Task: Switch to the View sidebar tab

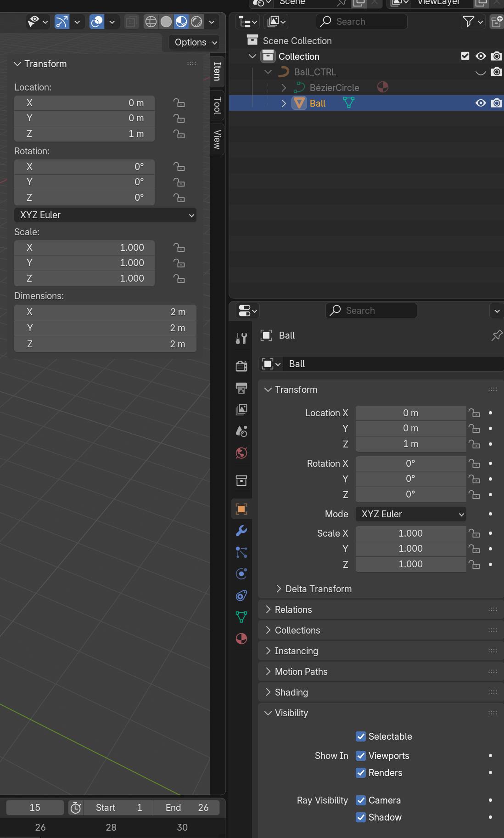Action: (218, 139)
